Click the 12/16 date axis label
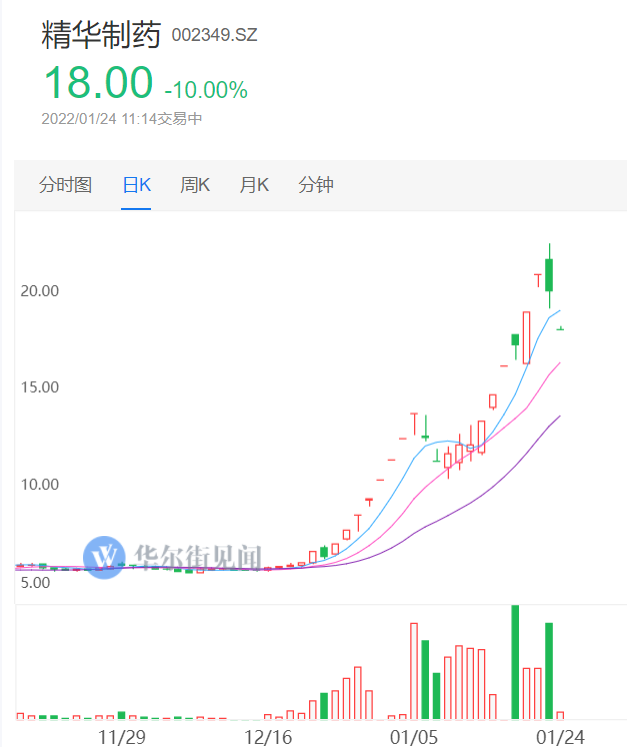Image resolution: width=627 pixels, height=747 pixels. 268,737
